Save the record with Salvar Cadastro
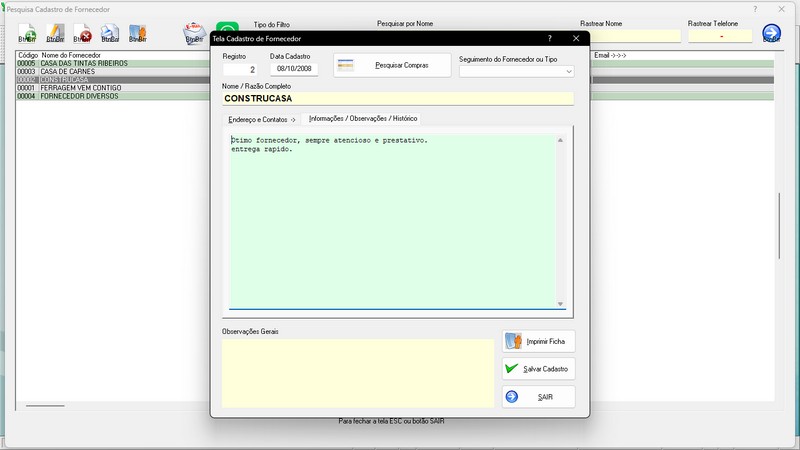Screen dimensions: 800x450 point(538,368)
